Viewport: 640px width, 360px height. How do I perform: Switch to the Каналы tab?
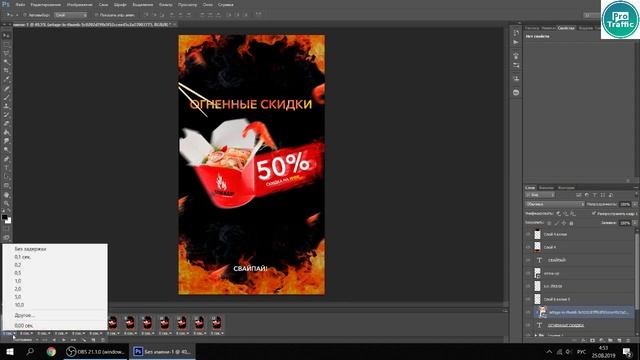pyautogui.click(x=546, y=187)
